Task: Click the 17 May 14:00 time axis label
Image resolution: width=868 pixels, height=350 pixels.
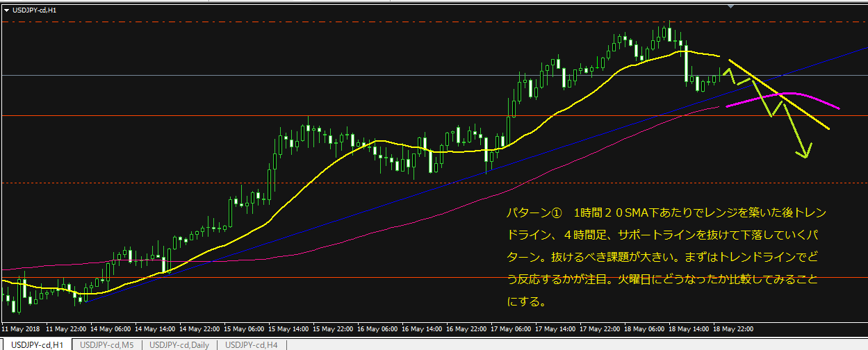Action: tap(555, 328)
